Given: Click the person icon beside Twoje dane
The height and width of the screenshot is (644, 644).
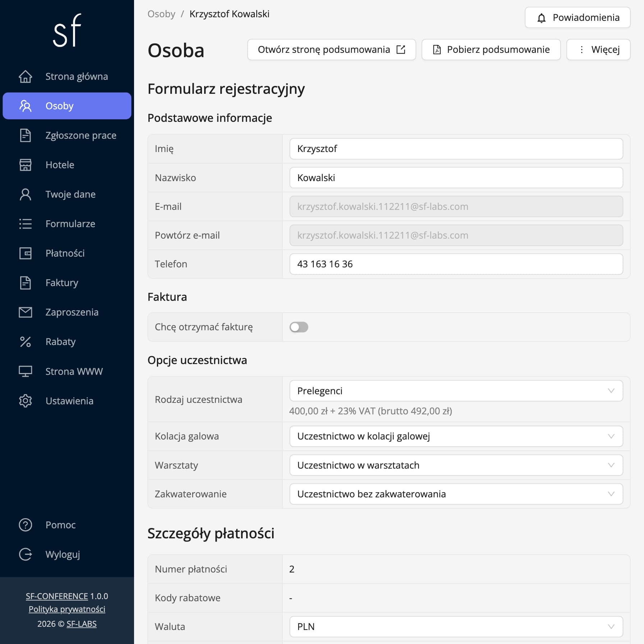Looking at the screenshot, I should pos(26,194).
